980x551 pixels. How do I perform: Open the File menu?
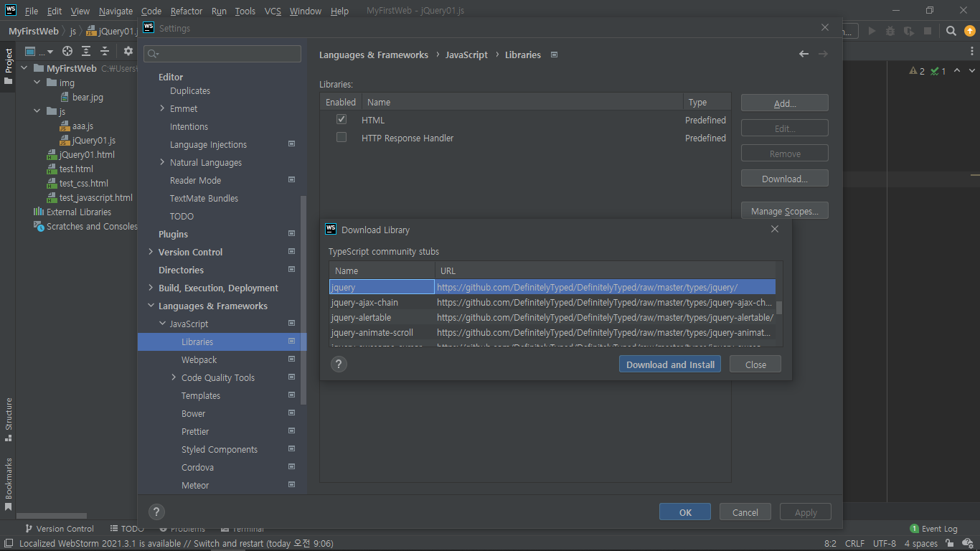(x=32, y=11)
